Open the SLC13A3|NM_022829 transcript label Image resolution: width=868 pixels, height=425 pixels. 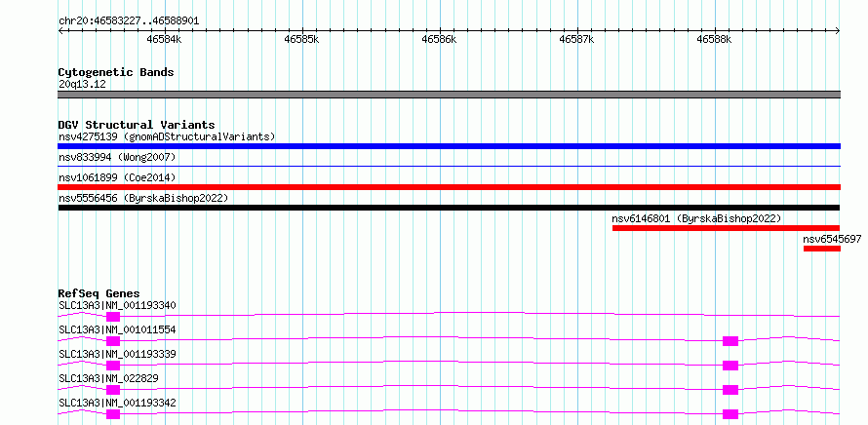pyautogui.click(x=109, y=378)
